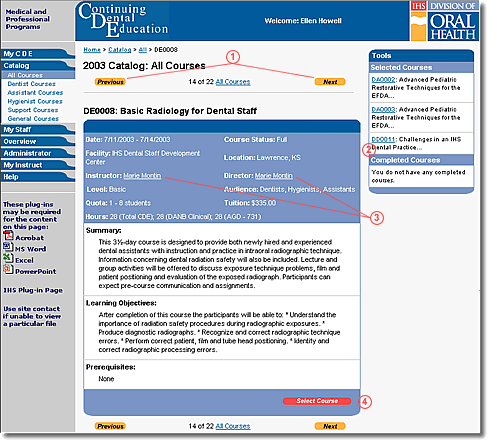Open the Excel plug-in icon
This screenshot has height=441, width=488.
tap(8, 258)
